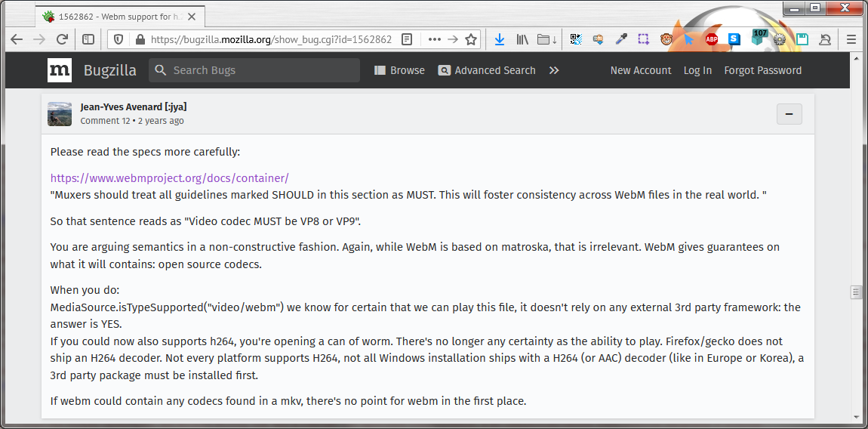Click the folder with down arrow icon
868x429 pixels.
click(x=547, y=39)
